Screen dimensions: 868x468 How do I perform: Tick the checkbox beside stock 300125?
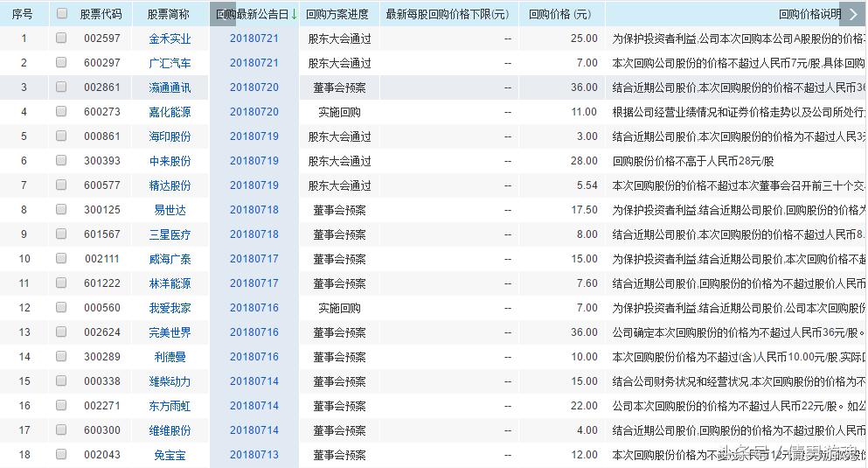click(61, 210)
